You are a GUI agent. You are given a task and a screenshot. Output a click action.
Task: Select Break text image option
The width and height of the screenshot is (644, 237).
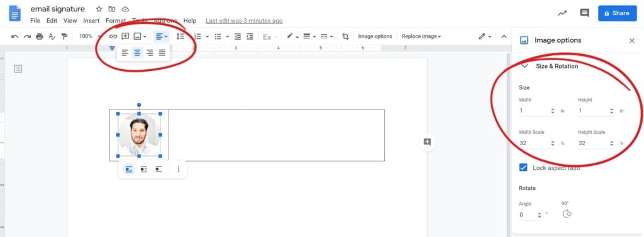[159, 169]
